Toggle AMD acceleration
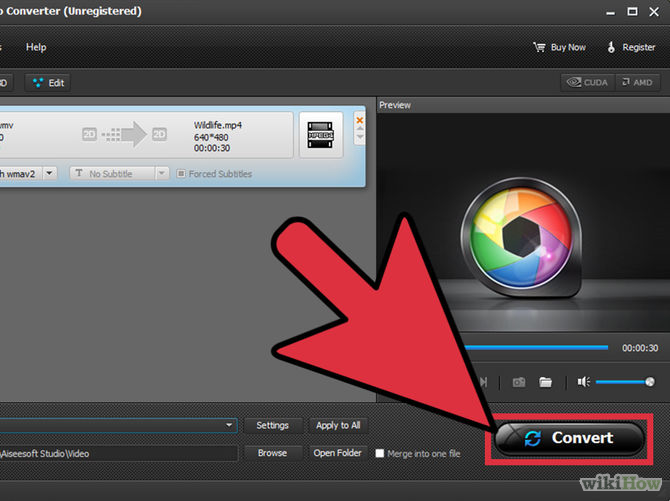The height and width of the screenshot is (501, 670). click(638, 82)
